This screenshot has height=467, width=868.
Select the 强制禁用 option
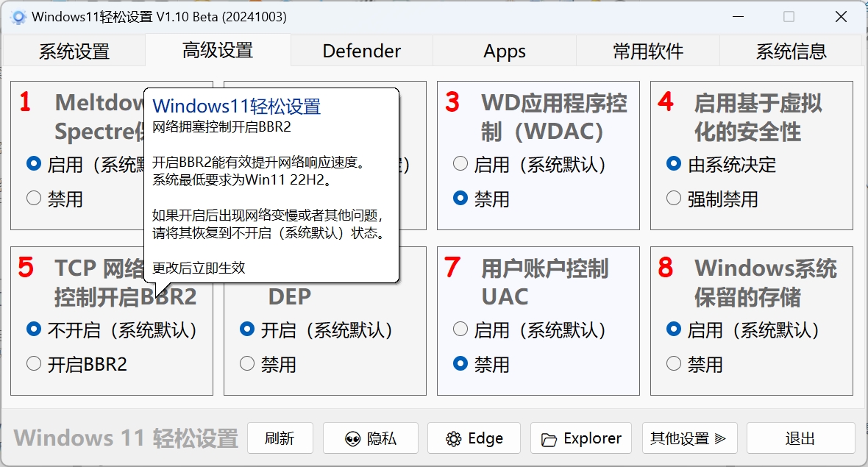click(712, 199)
